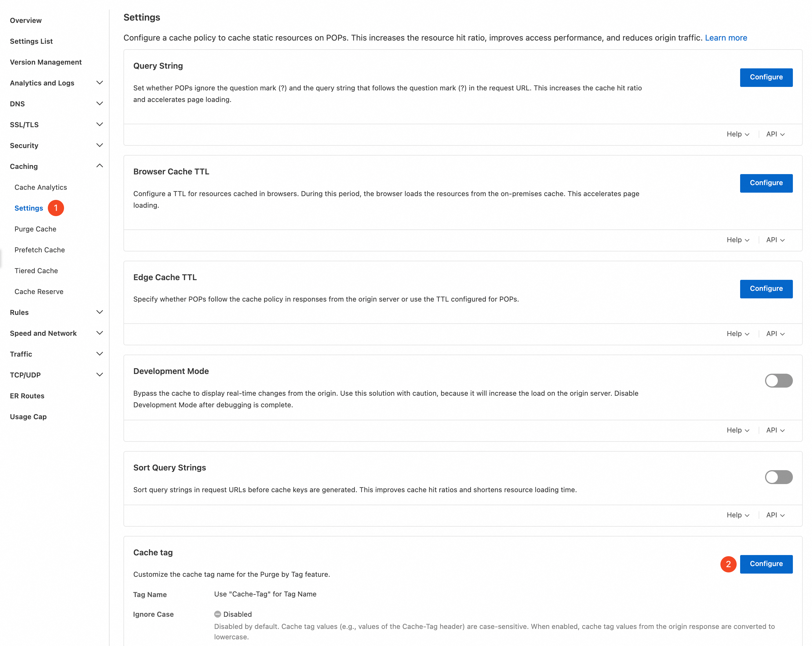Screen dimensions: 812x646
Task: Collapse the Caching menu chevron
Action: (x=99, y=166)
